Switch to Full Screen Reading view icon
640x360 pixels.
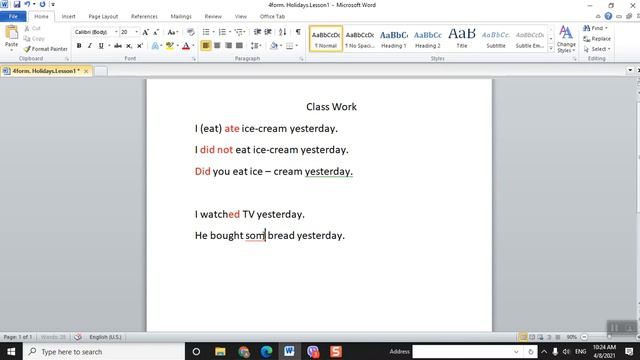[532, 337]
